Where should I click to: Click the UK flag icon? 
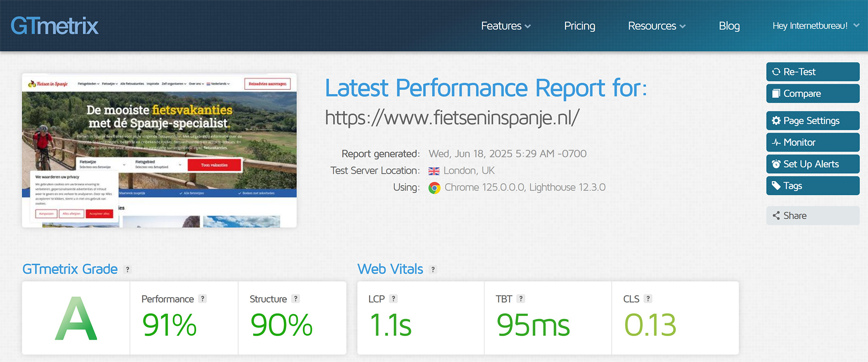pyautogui.click(x=434, y=171)
